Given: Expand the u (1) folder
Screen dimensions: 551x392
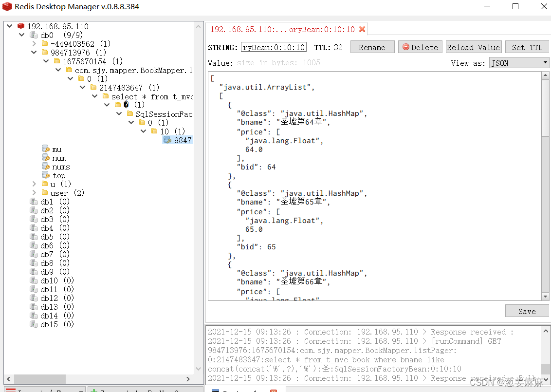Looking at the screenshot, I should tap(34, 184).
